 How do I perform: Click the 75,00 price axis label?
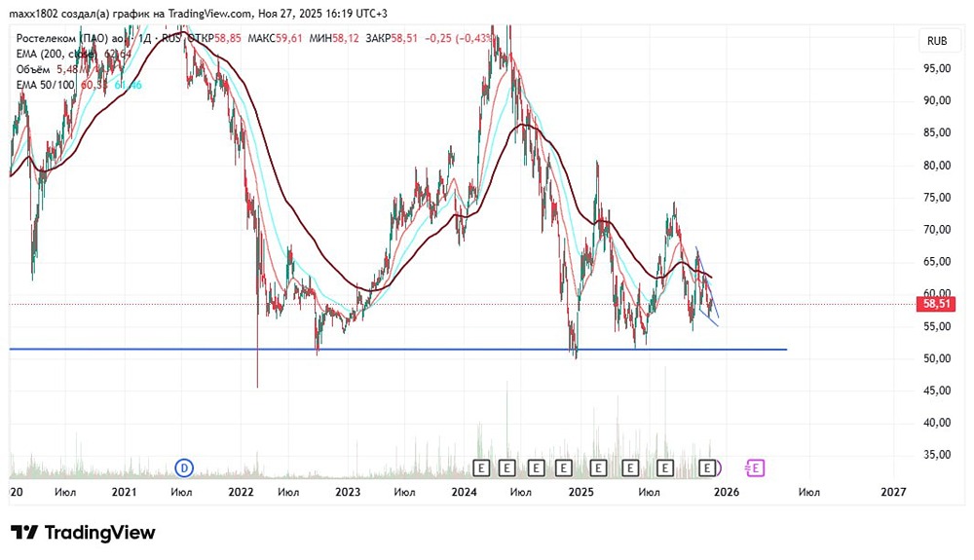pyautogui.click(x=937, y=198)
